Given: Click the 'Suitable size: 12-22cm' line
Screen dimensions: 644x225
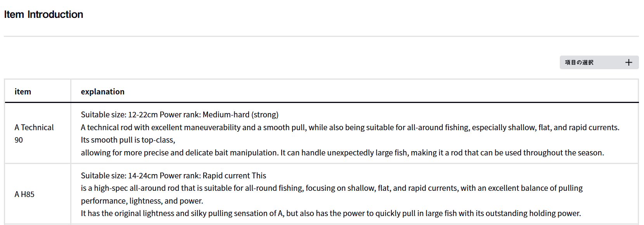Looking at the screenshot, I should click(119, 115).
